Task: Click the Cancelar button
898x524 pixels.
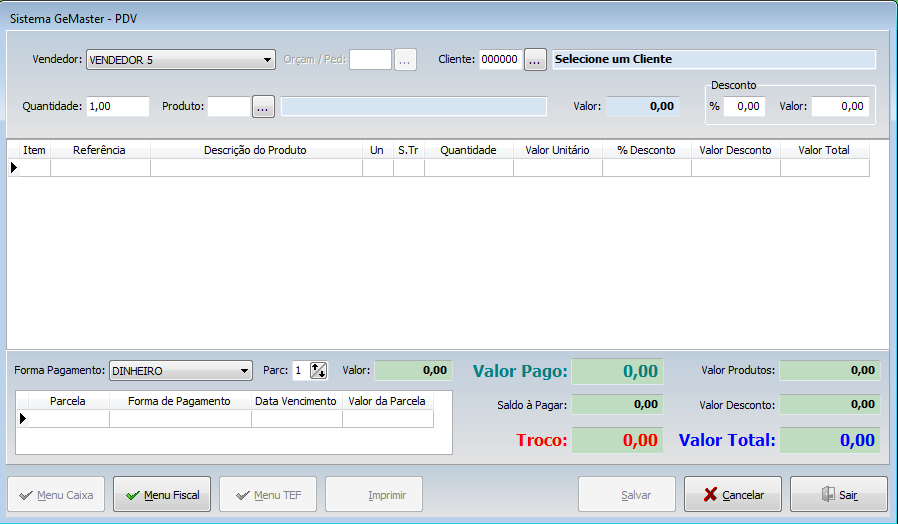Action: click(x=733, y=494)
